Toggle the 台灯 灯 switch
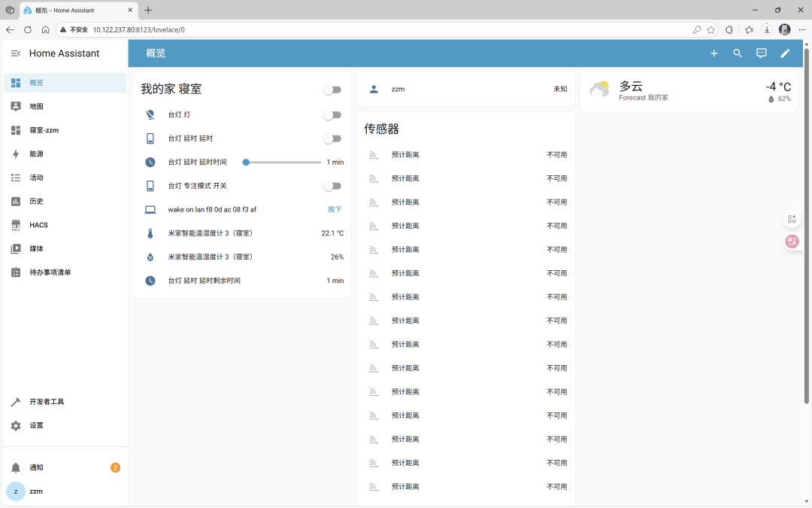Image resolution: width=812 pixels, height=508 pixels. point(332,114)
